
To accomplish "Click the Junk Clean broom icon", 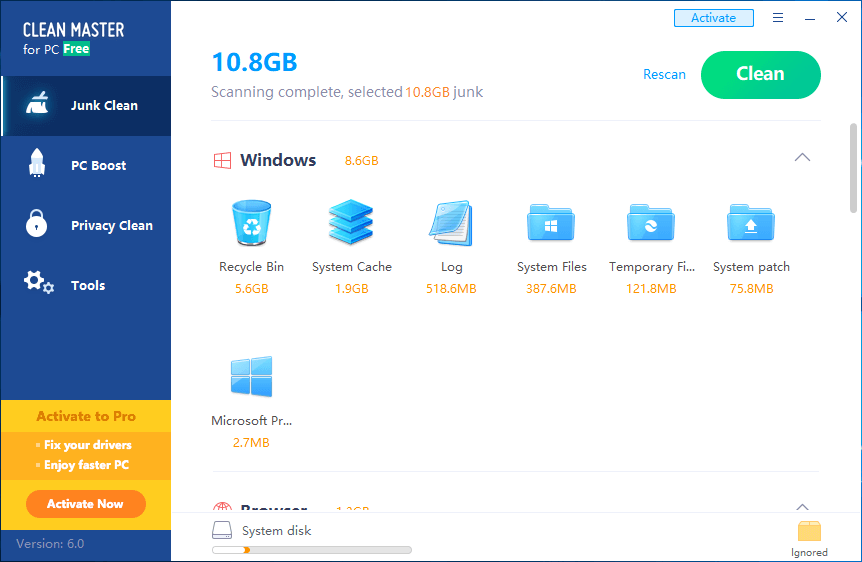I will pyautogui.click(x=37, y=103).
